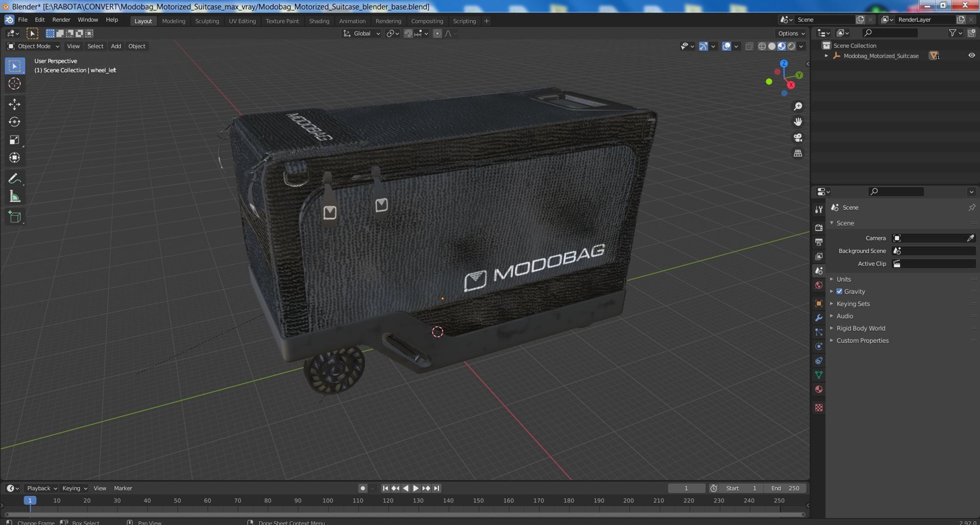Select the Rotate tool

(14, 122)
